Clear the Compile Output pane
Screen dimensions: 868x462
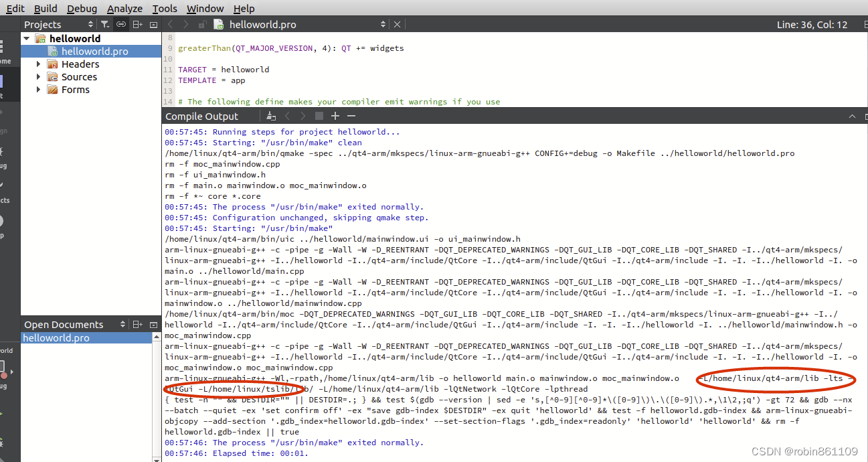coord(271,116)
